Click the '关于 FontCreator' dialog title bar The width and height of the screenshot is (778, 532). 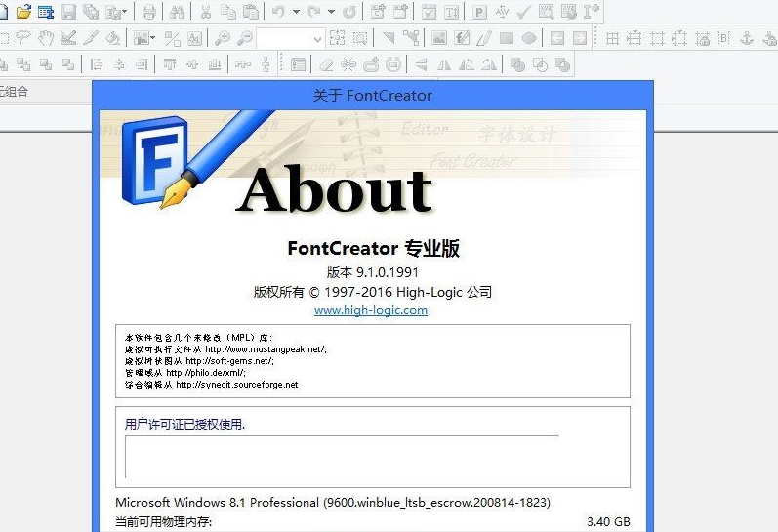[373, 95]
